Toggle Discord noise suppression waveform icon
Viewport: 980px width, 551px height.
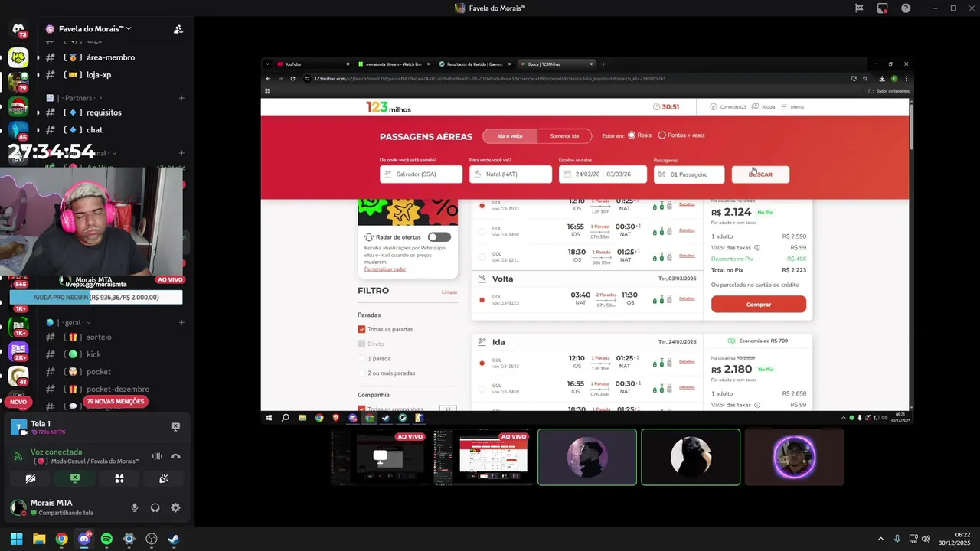(157, 456)
